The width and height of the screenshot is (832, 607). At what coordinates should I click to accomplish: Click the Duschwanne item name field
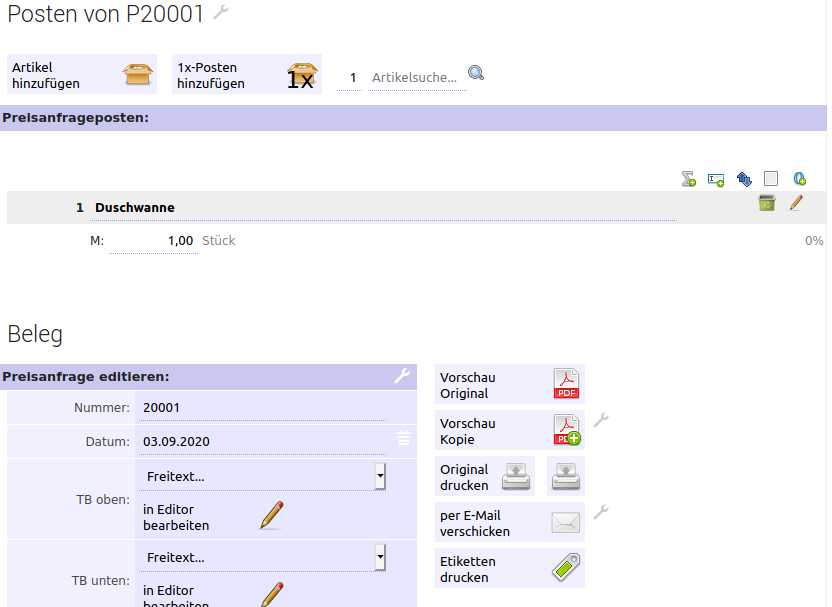point(383,208)
